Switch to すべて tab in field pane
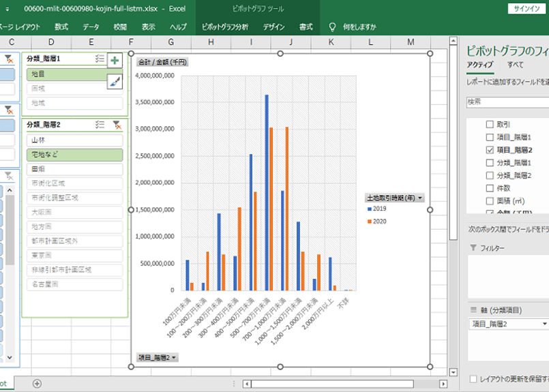The image size is (549, 392). (x=515, y=65)
